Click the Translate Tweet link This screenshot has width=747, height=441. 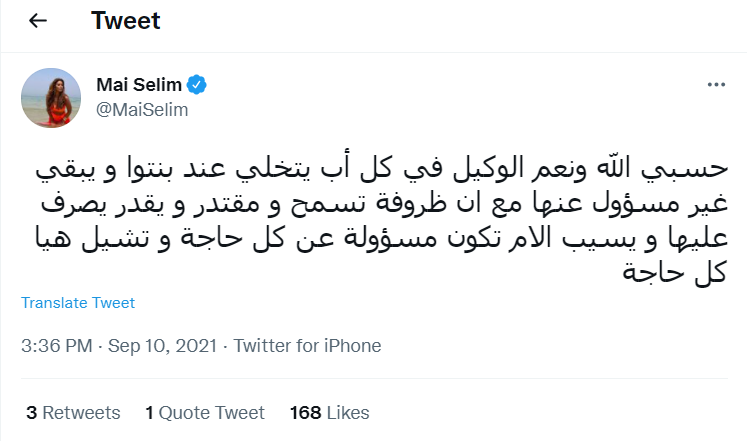point(78,303)
